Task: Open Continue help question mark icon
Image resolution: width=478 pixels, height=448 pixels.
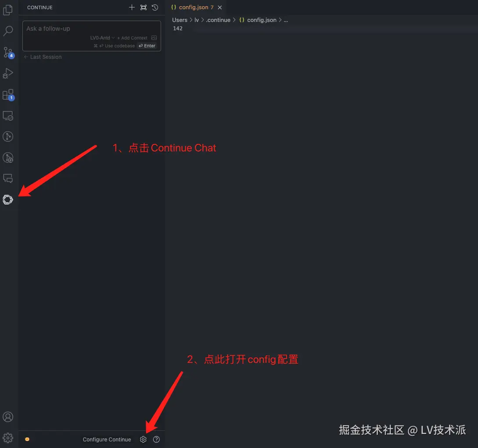Action: coord(156,439)
